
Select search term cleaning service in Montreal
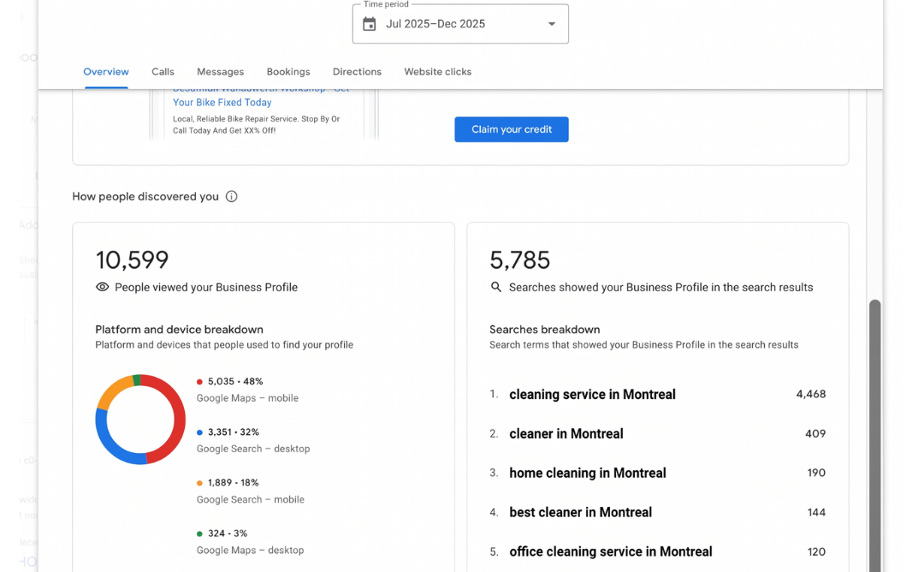592,395
